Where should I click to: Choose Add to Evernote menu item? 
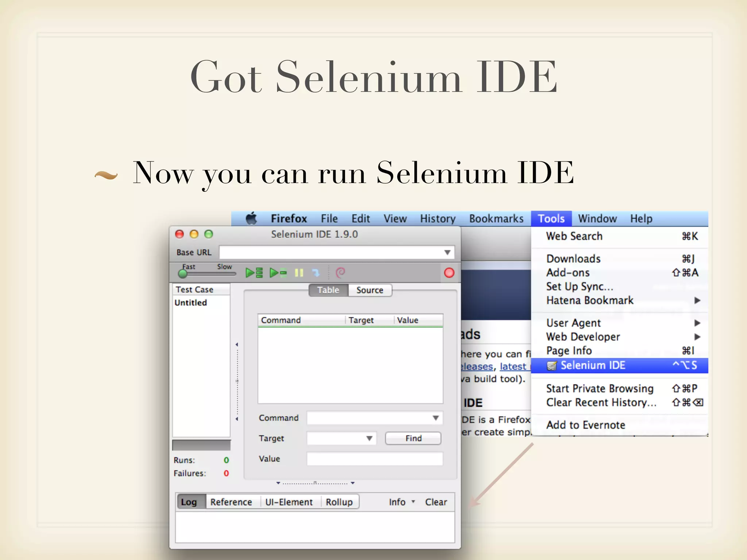click(620, 425)
